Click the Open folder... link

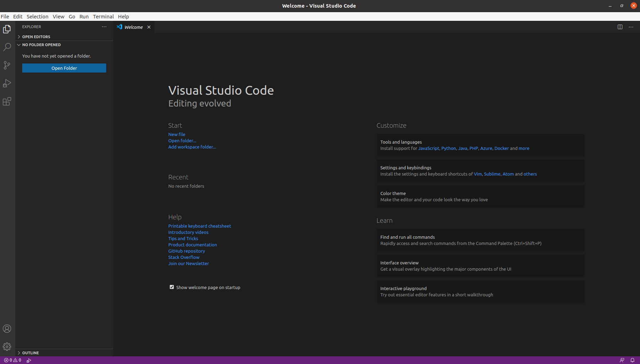182,141
